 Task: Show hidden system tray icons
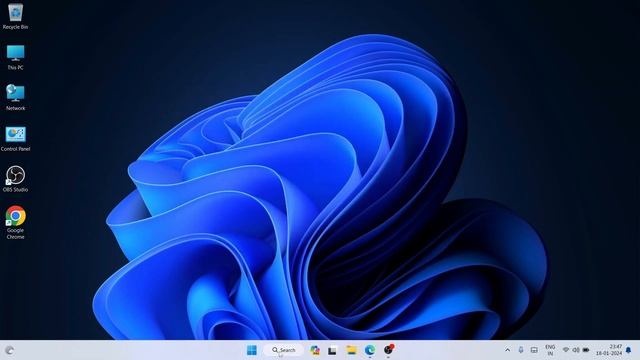point(507,350)
